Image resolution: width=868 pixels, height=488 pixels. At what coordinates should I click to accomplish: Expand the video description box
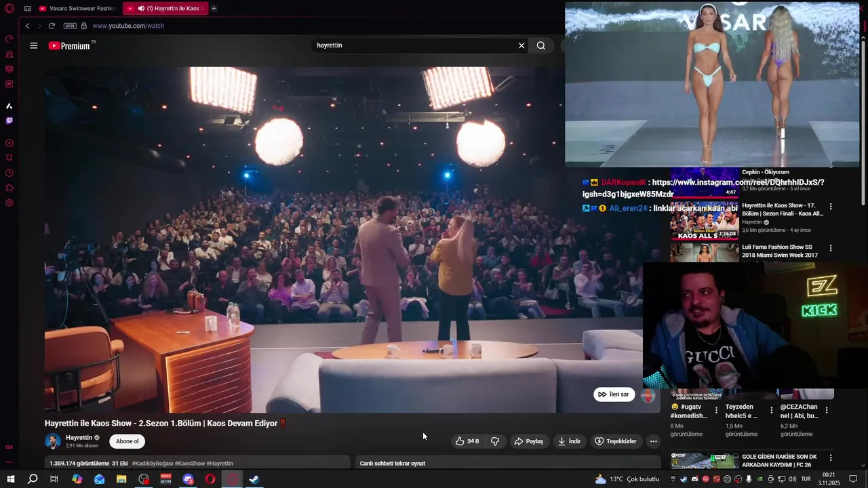click(x=197, y=464)
